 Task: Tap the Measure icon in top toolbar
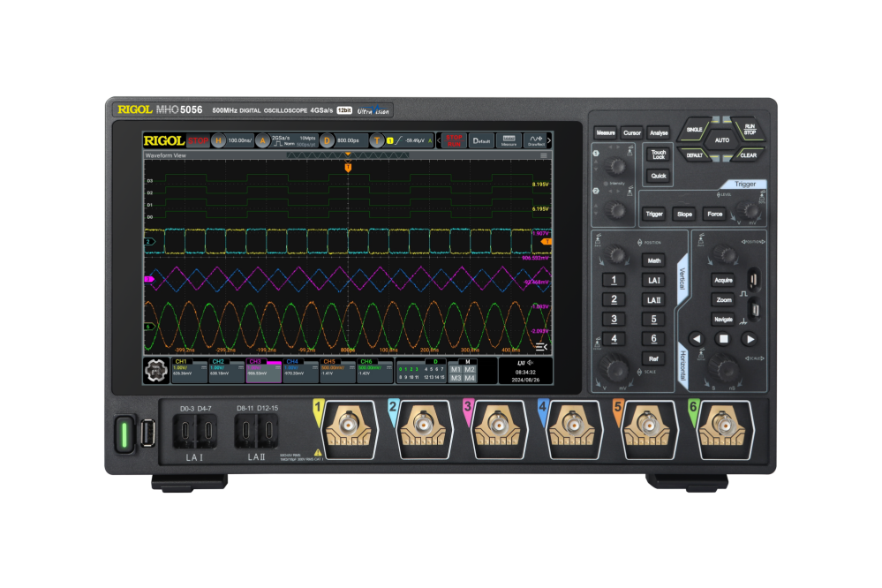(x=509, y=140)
